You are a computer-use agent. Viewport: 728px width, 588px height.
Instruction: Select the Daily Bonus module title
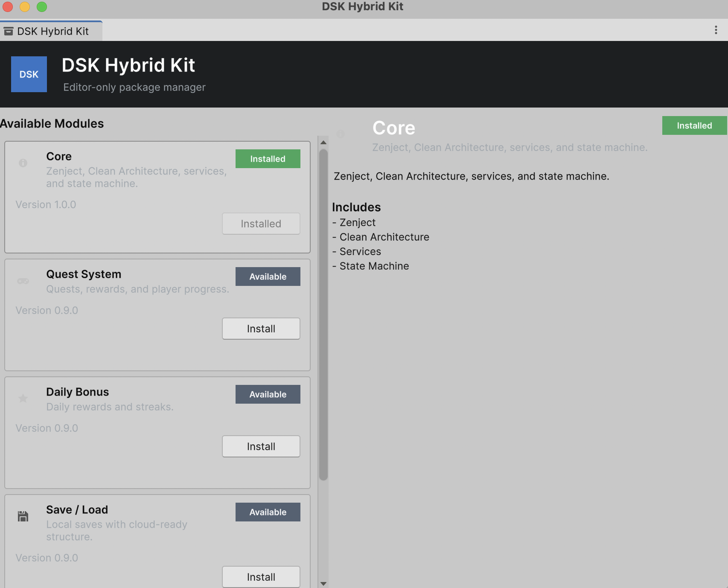tap(78, 392)
